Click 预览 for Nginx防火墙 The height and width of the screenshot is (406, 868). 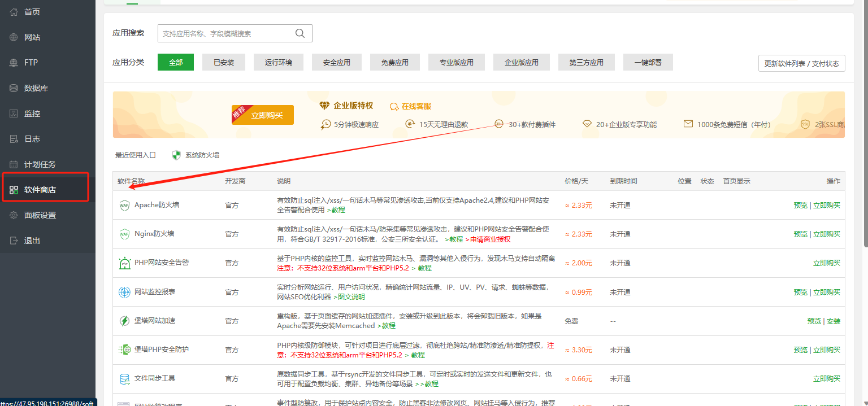(800, 234)
